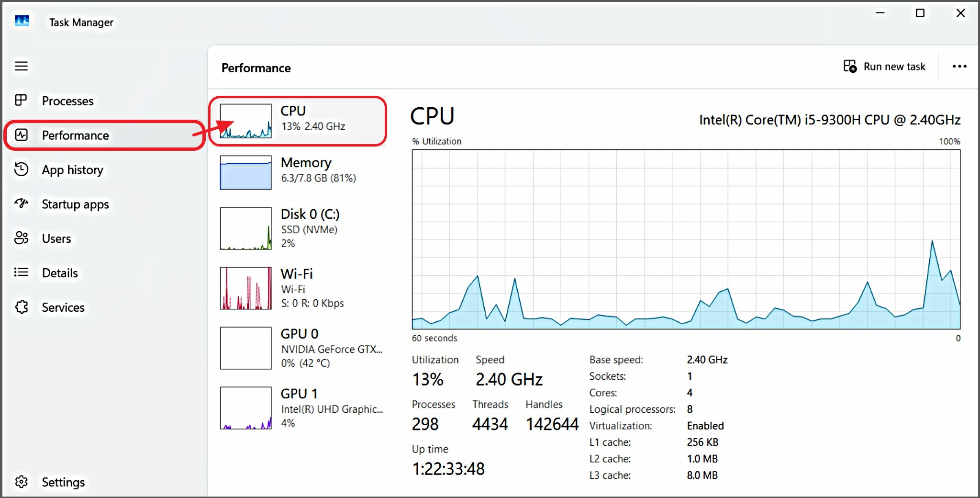Click the Processes sidebar icon
Screen dimensions: 980x498
(x=21, y=100)
